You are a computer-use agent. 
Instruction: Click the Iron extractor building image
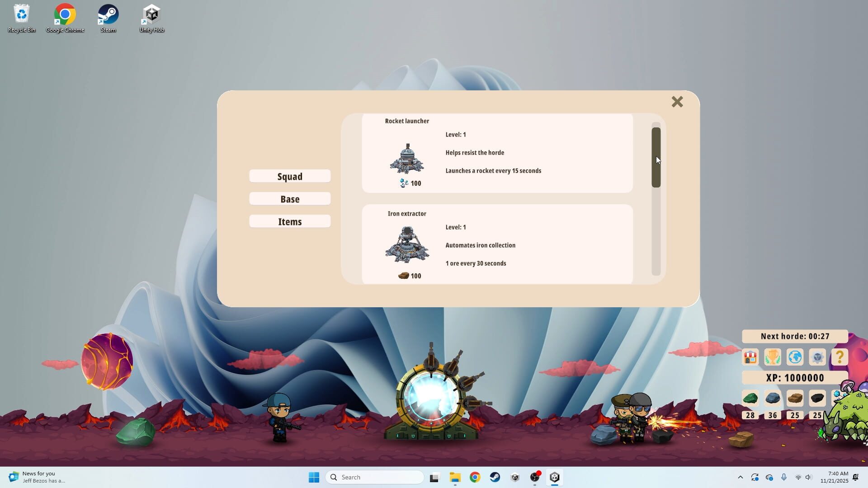(x=407, y=245)
